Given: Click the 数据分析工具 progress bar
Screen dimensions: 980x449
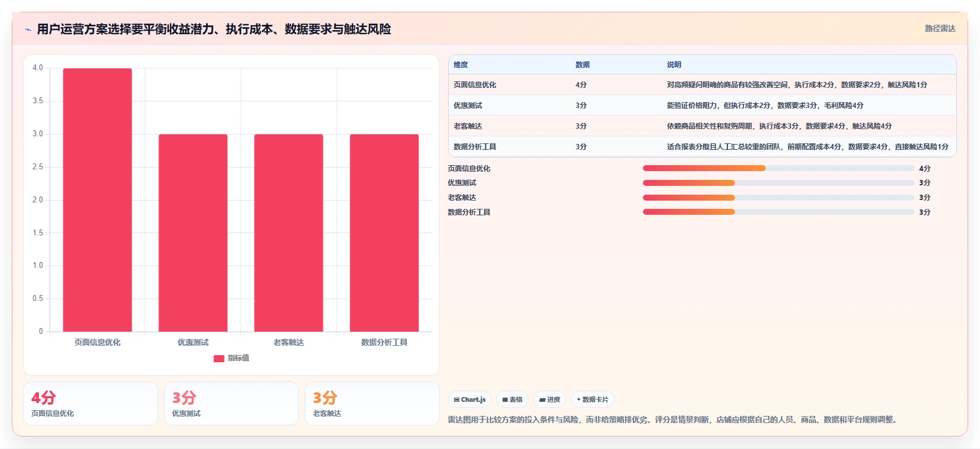Looking at the screenshot, I should pyautogui.click(x=778, y=212).
